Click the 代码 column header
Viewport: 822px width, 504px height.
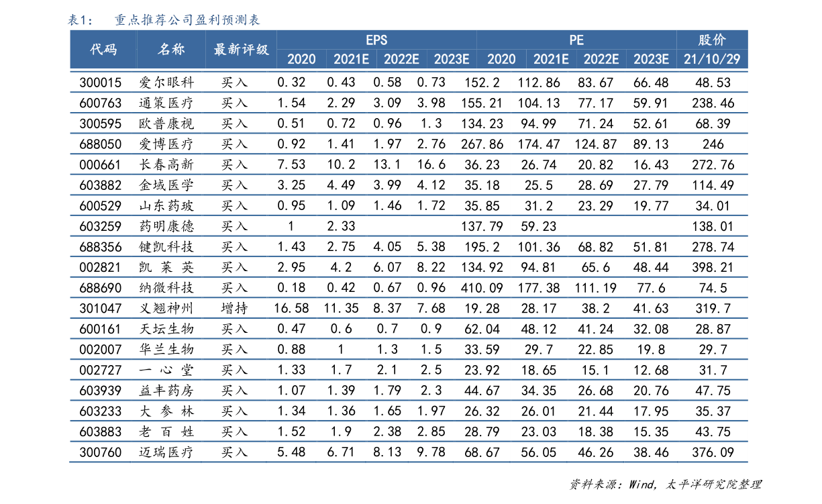pos(103,49)
